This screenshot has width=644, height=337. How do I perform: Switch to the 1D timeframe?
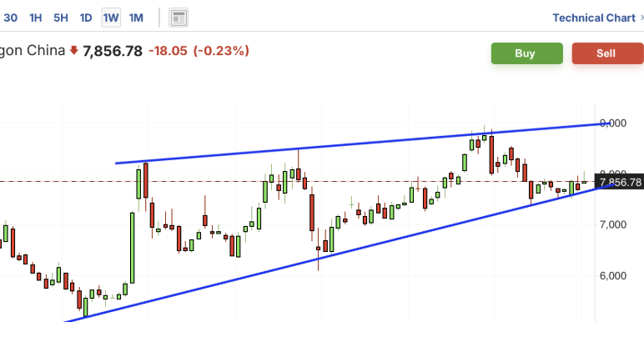[x=86, y=18]
